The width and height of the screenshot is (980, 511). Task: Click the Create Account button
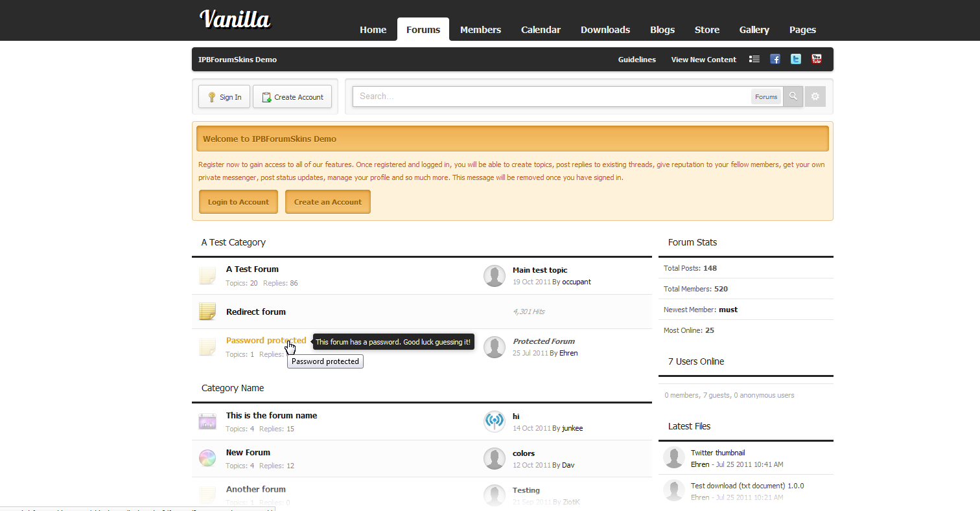pyautogui.click(x=292, y=97)
